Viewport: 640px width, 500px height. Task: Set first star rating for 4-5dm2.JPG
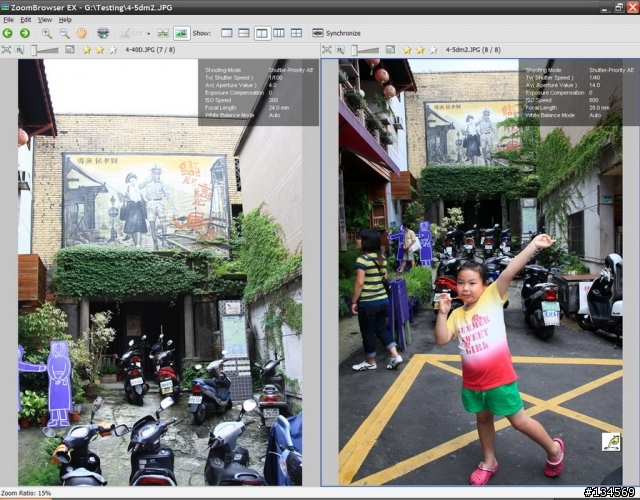click(x=407, y=50)
